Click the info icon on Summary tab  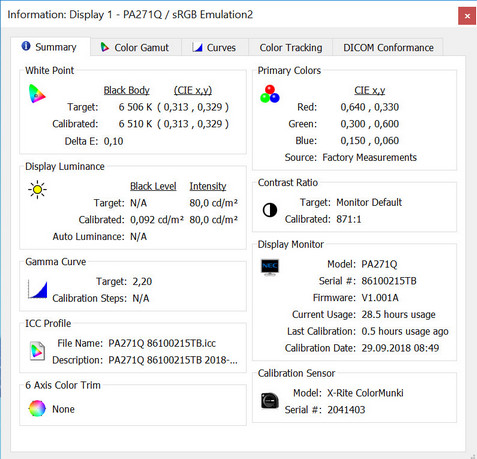click(x=26, y=46)
